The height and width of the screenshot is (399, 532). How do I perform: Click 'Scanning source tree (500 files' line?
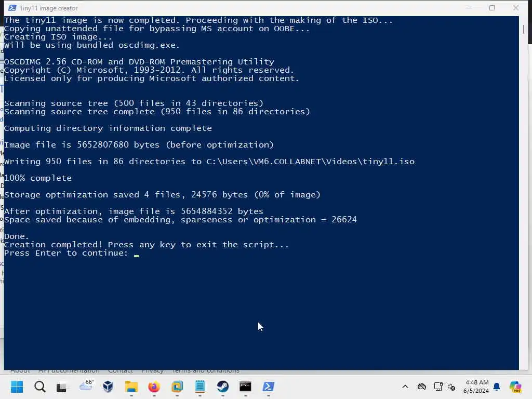point(134,103)
